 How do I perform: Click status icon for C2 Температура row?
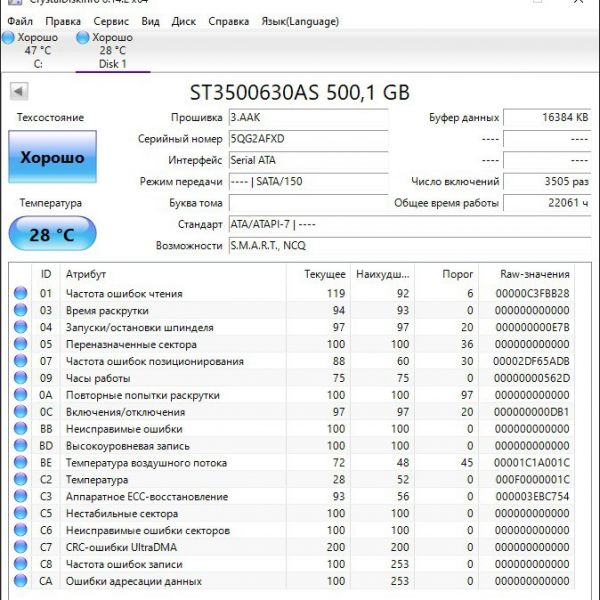click(x=20, y=479)
